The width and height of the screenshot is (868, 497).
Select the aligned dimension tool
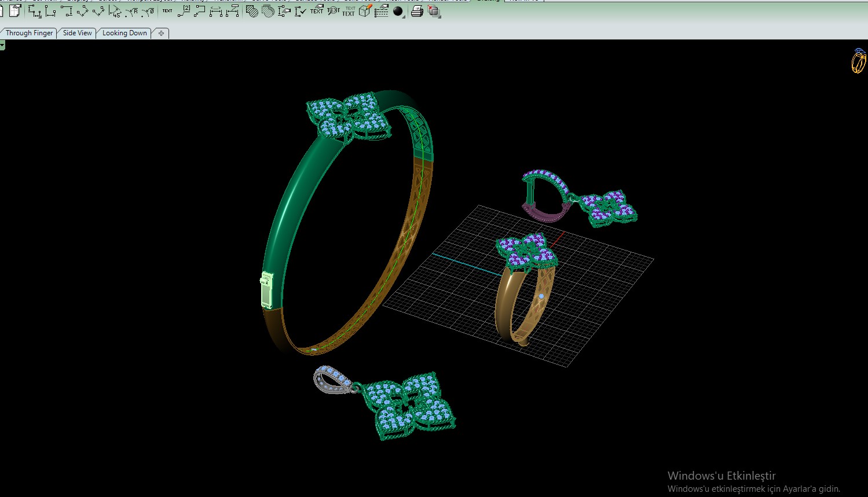coord(82,11)
